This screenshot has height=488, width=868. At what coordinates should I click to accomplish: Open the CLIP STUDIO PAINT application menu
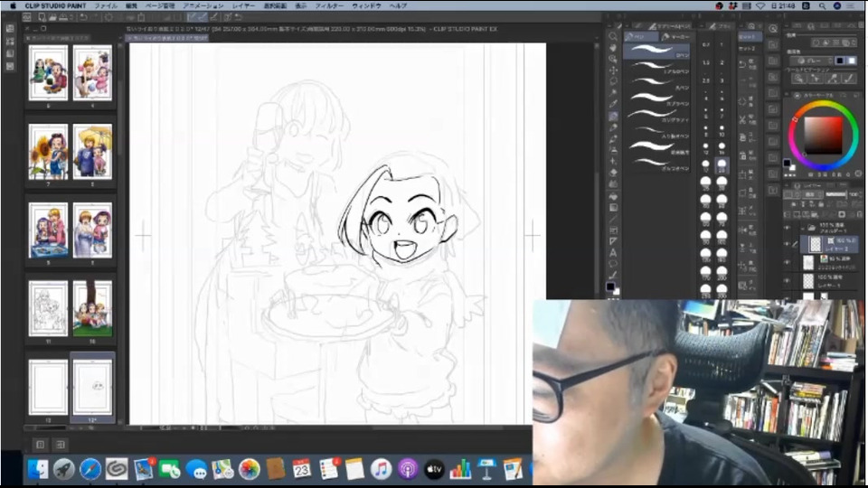click(x=55, y=5)
